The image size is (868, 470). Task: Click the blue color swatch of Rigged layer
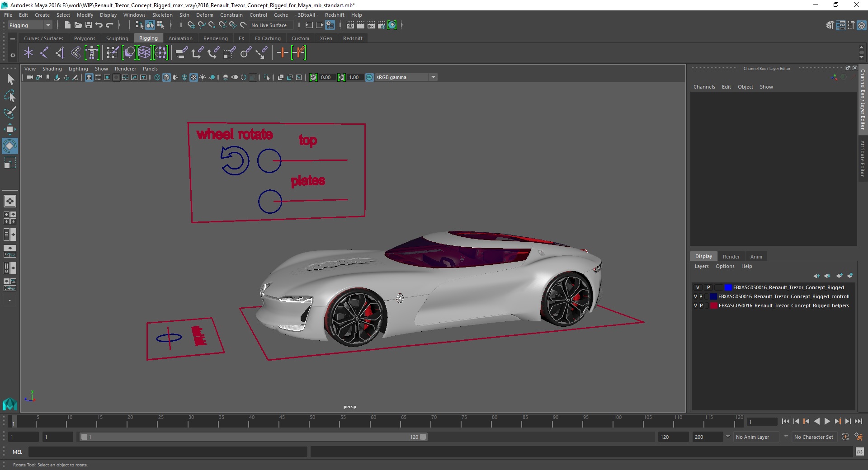click(728, 287)
